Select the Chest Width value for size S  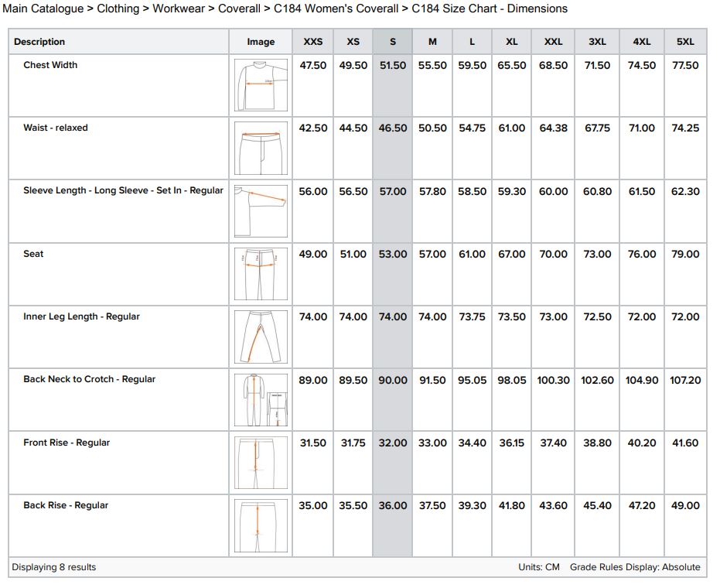(x=393, y=66)
